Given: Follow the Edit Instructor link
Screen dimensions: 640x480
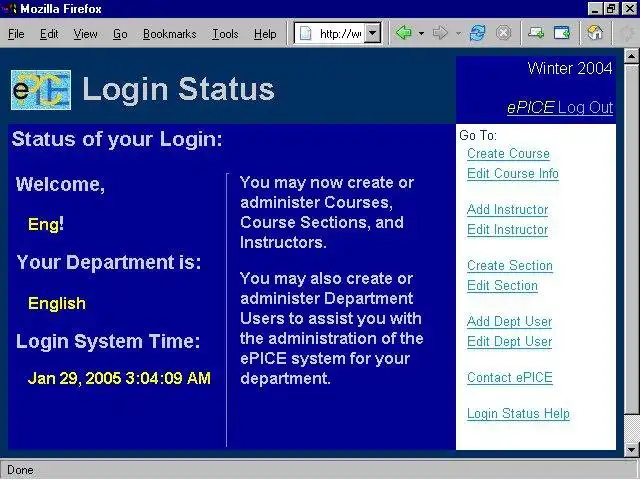Looking at the screenshot, I should 507,230.
